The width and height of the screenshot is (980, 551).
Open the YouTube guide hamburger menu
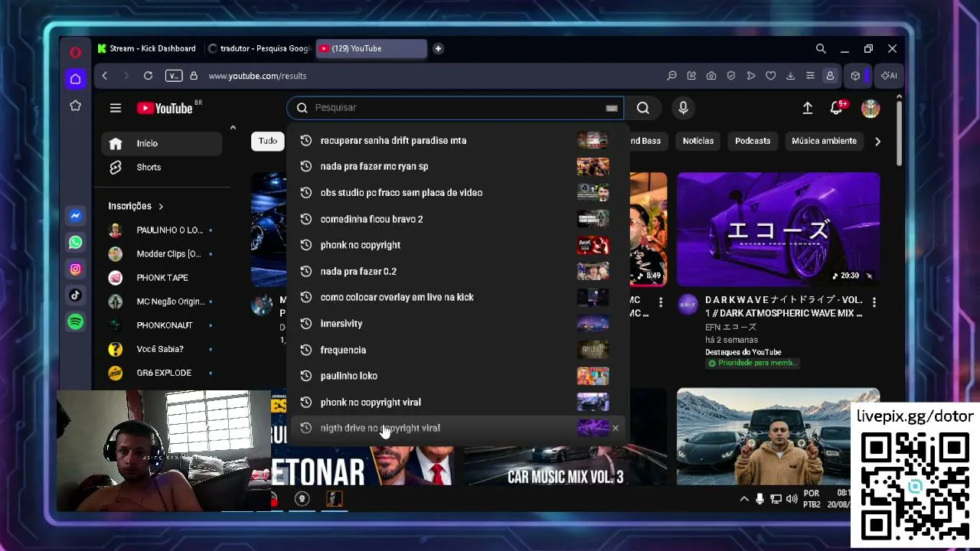click(116, 108)
